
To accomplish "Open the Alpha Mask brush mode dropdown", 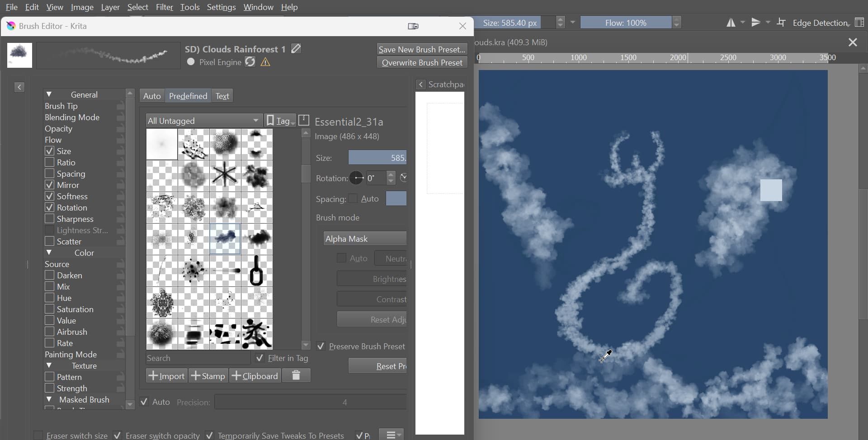I will click(365, 239).
